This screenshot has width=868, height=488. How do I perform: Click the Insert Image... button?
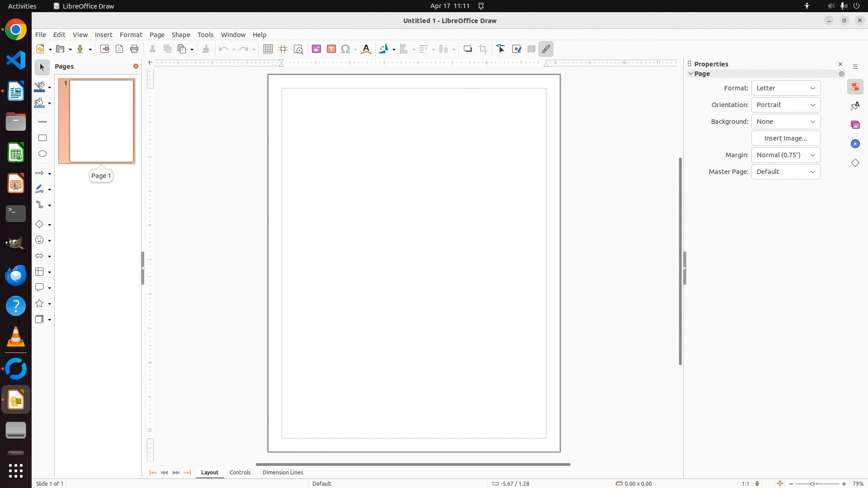(x=786, y=139)
